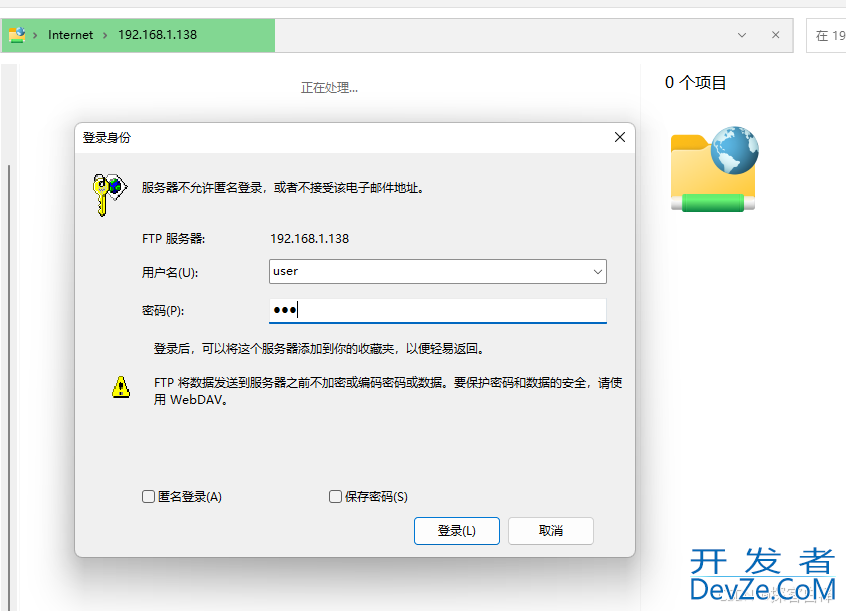This screenshot has width=846, height=611.
Task: Expand the address bar history dropdown
Action: coord(742,35)
